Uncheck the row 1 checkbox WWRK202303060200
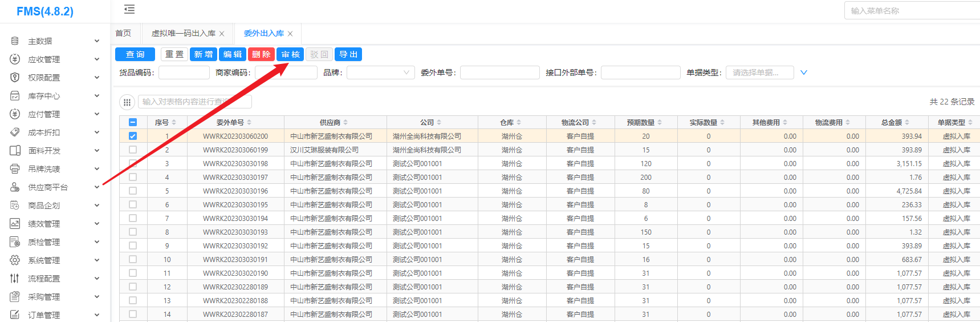Screen dimensions: 980x322 coord(133,136)
